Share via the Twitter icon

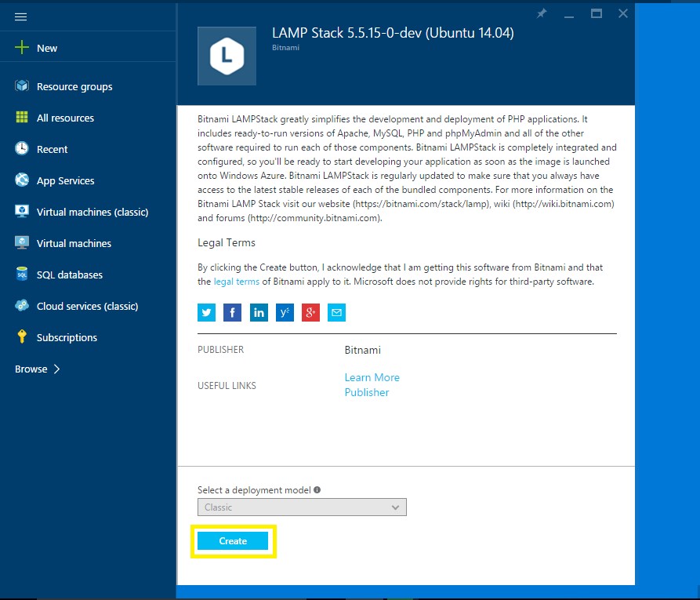[206, 312]
